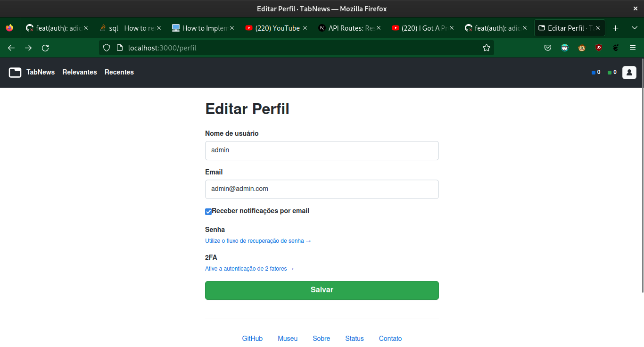Image resolution: width=644 pixels, height=347 pixels.
Task: Uncheck 'Receber notificações por email' checkbox
Action: (208, 212)
